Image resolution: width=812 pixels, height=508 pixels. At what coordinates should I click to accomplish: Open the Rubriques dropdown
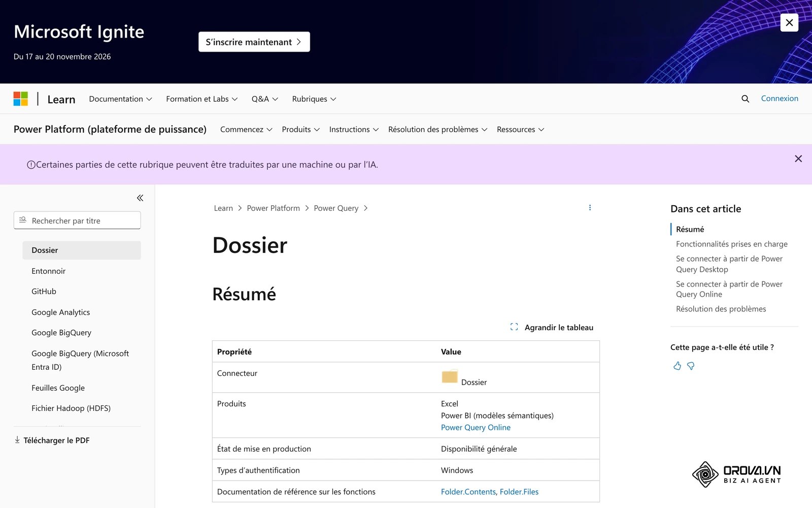(x=314, y=99)
